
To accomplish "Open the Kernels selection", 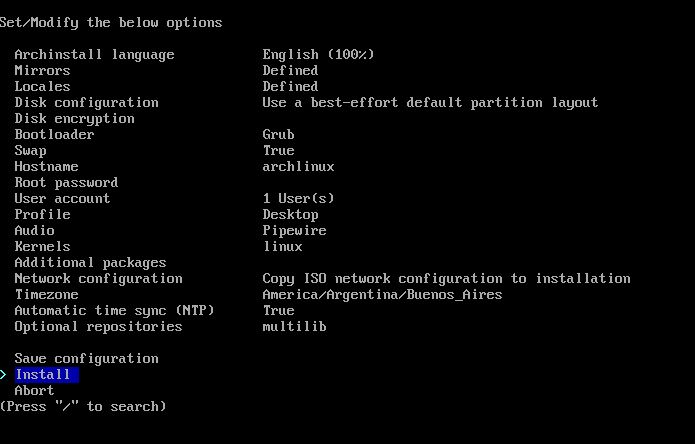I will click(x=43, y=246).
